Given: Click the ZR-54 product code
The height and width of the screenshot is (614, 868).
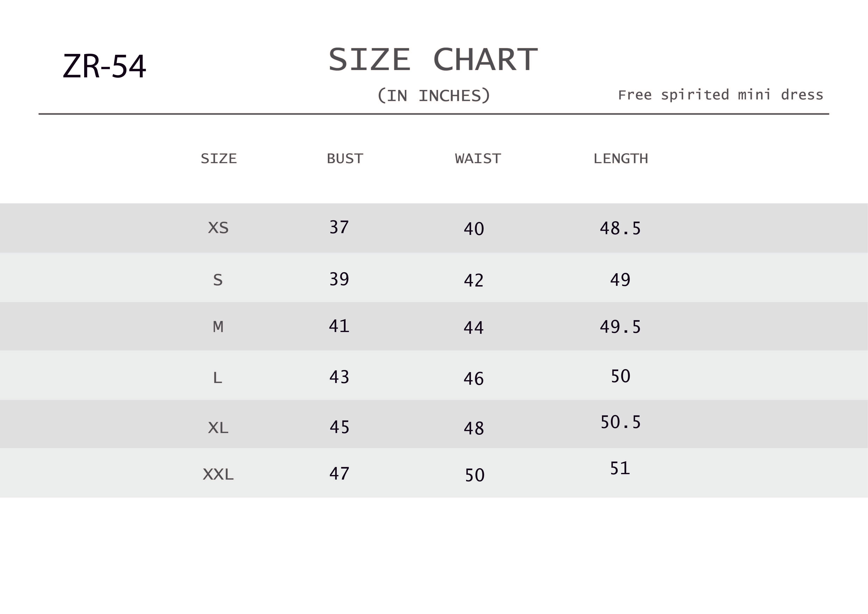Looking at the screenshot, I should tap(104, 66).
